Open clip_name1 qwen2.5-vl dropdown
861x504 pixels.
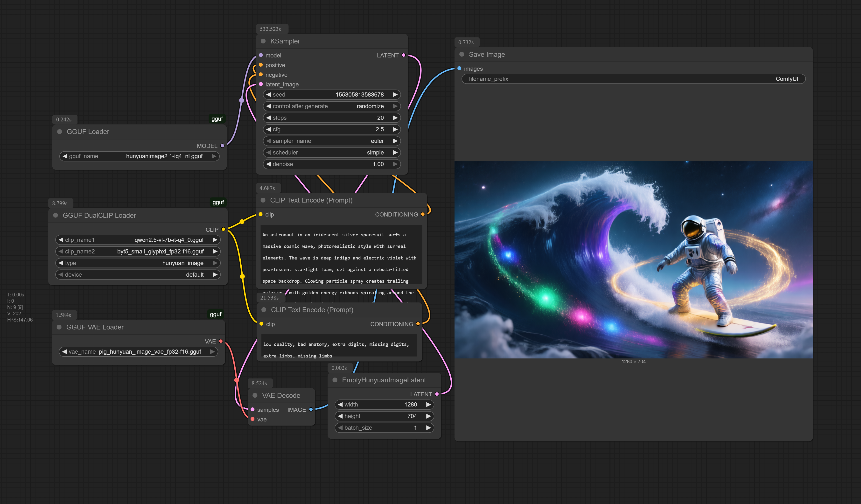click(138, 240)
